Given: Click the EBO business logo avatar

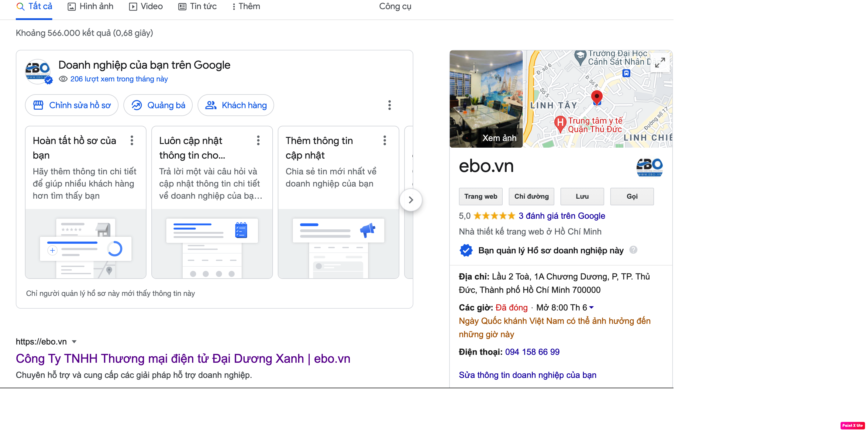Looking at the screenshot, I should [x=38, y=71].
